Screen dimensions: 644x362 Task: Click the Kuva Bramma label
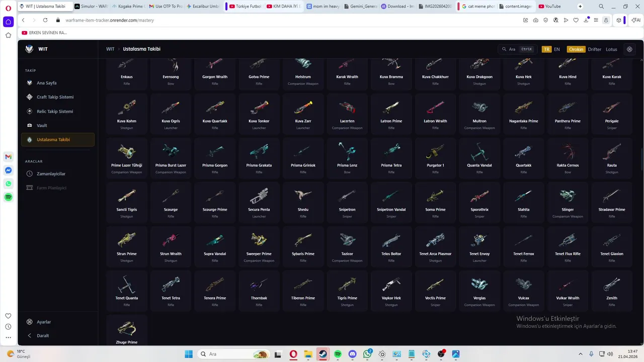tap(391, 77)
